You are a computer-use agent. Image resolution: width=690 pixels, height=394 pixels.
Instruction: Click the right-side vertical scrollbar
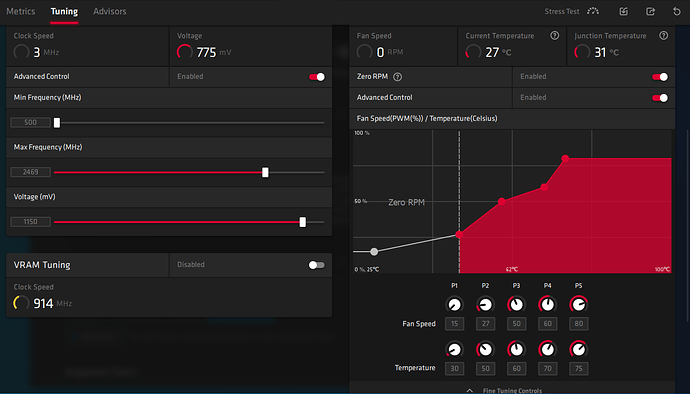pos(687,225)
